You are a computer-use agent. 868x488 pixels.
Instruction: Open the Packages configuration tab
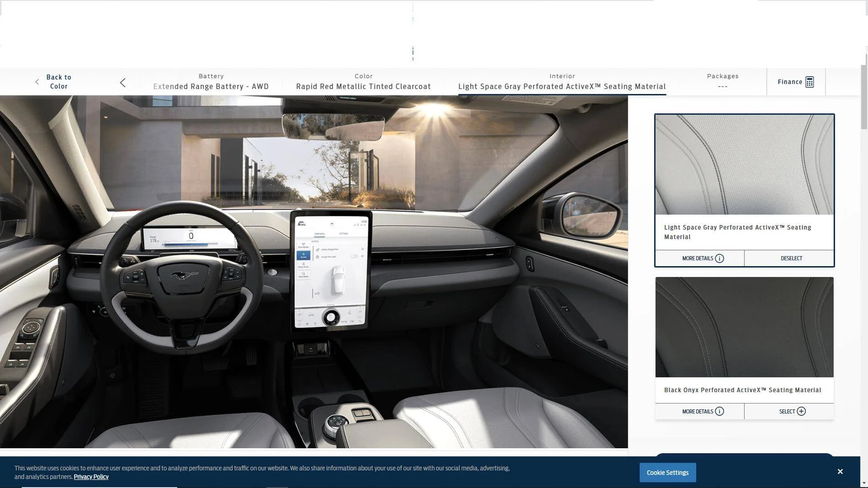point(722,82)
